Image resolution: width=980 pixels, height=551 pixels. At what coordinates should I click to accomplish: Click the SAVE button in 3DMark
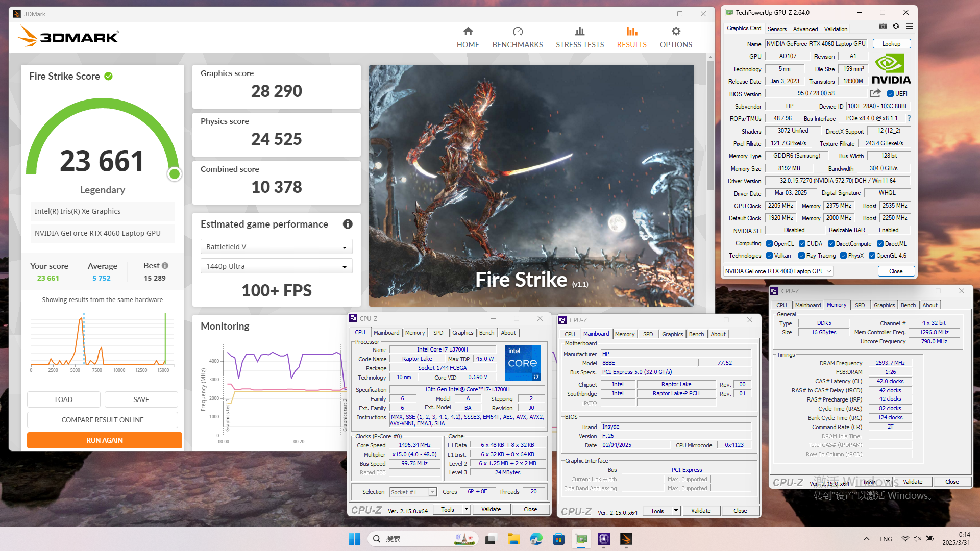tap(141, 399)
